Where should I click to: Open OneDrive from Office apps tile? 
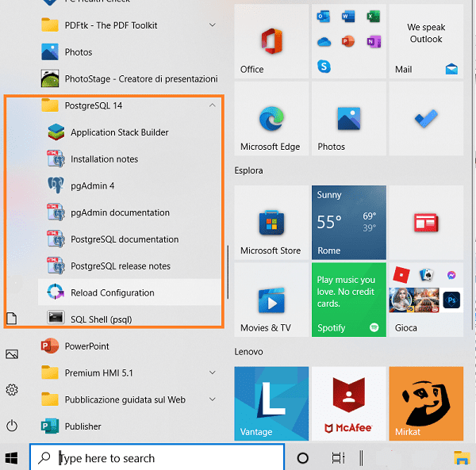(324, 41)
